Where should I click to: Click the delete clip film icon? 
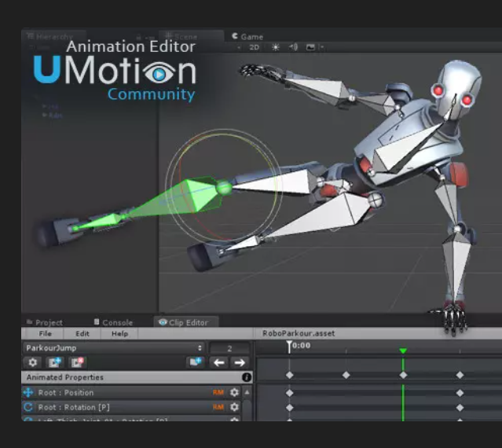click(77, 362)
